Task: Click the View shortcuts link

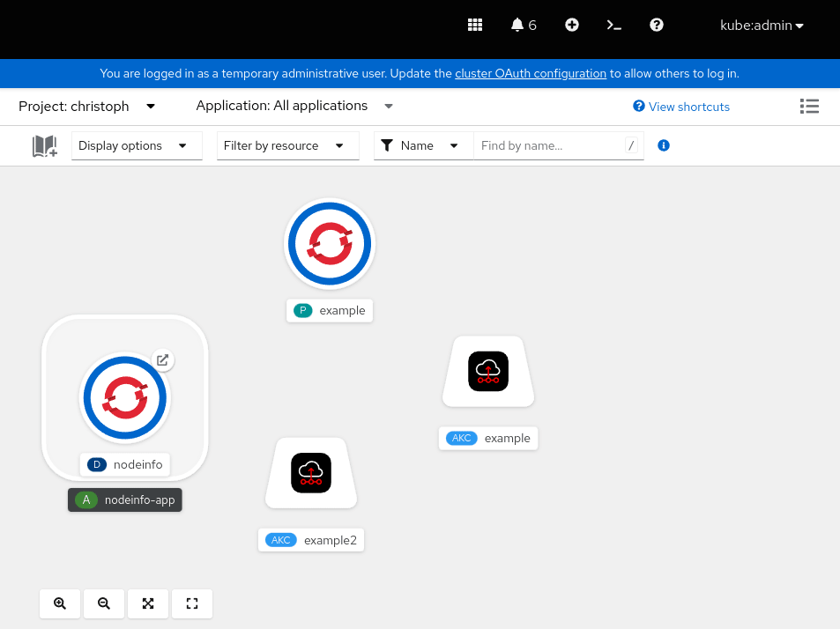Action: [x=680, y=107]
